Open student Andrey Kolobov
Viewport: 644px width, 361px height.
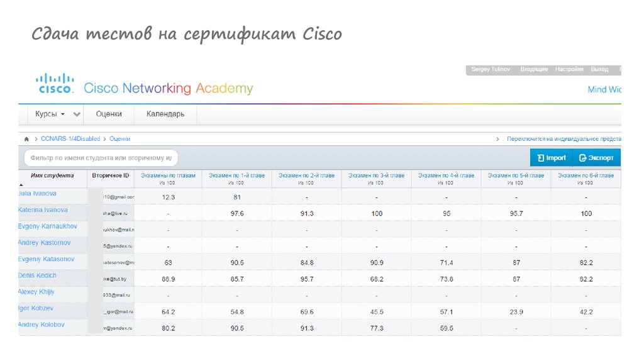(x=42, y=325)
